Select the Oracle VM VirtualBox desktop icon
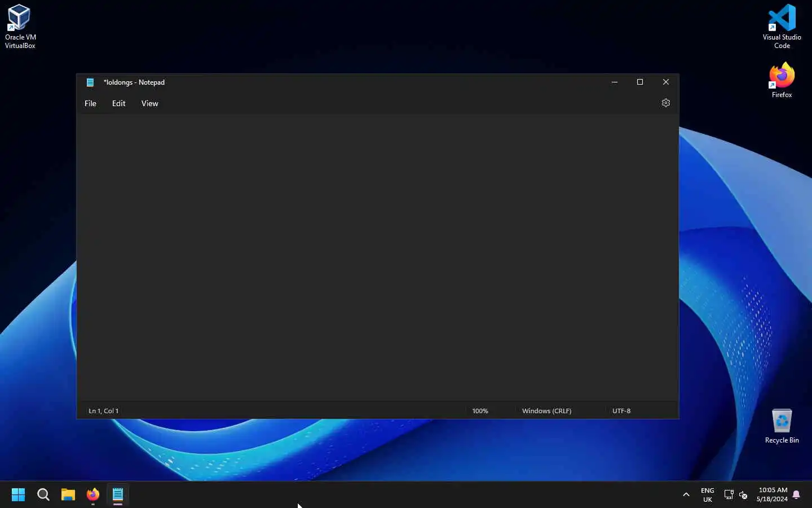The image size is (812, 508). click(x=20, y=27)
